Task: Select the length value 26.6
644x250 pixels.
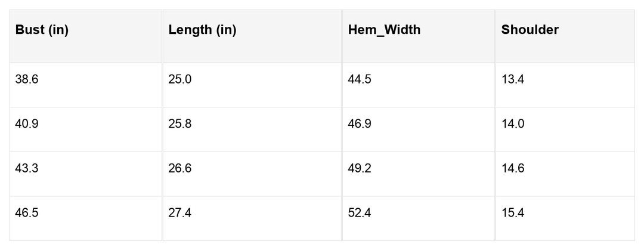Action: (x=180, y=168)
